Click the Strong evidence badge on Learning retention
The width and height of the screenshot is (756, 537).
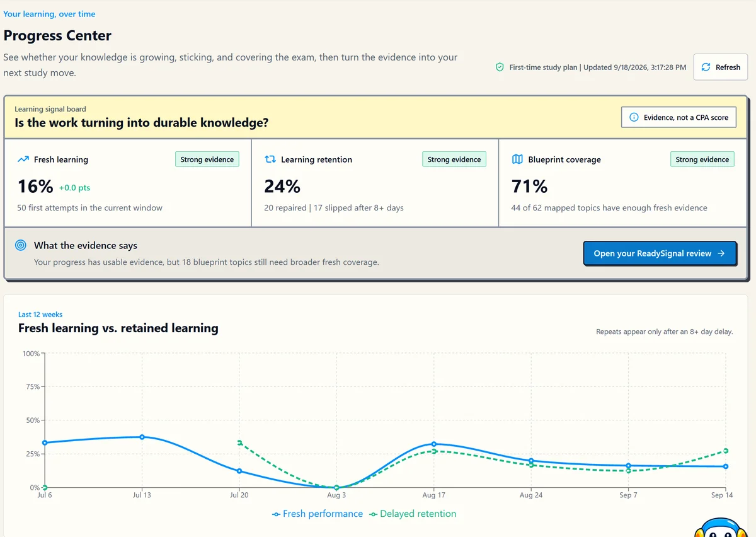click(x=454, y=159)
